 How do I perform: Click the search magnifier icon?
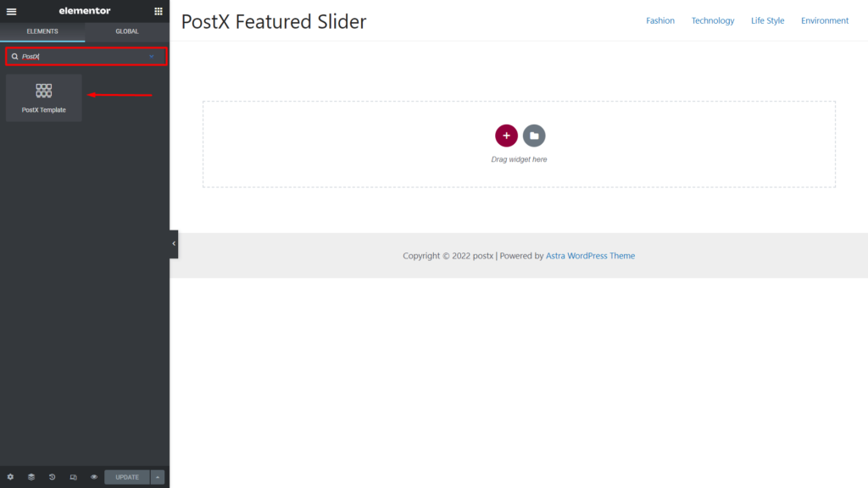[15, 57]
